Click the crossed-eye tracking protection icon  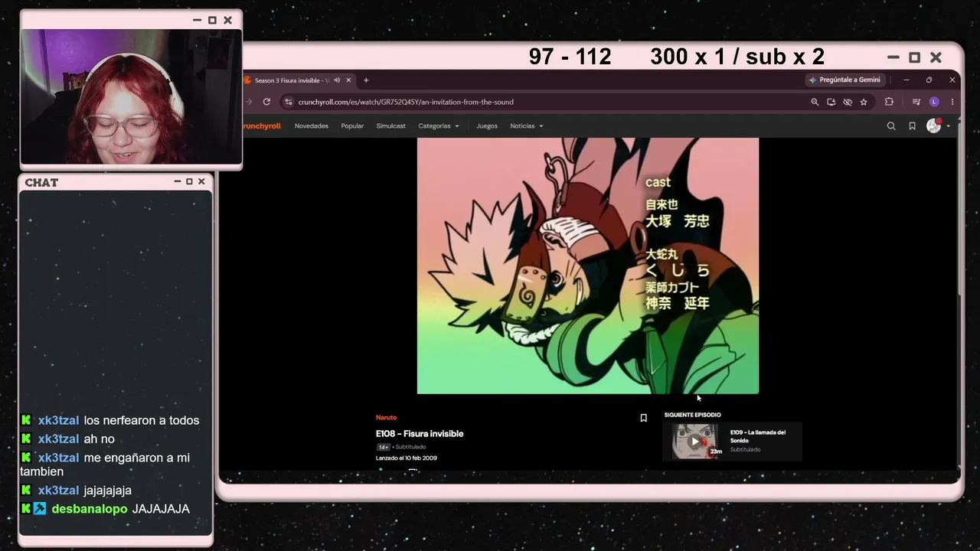(x=848, y=102)
